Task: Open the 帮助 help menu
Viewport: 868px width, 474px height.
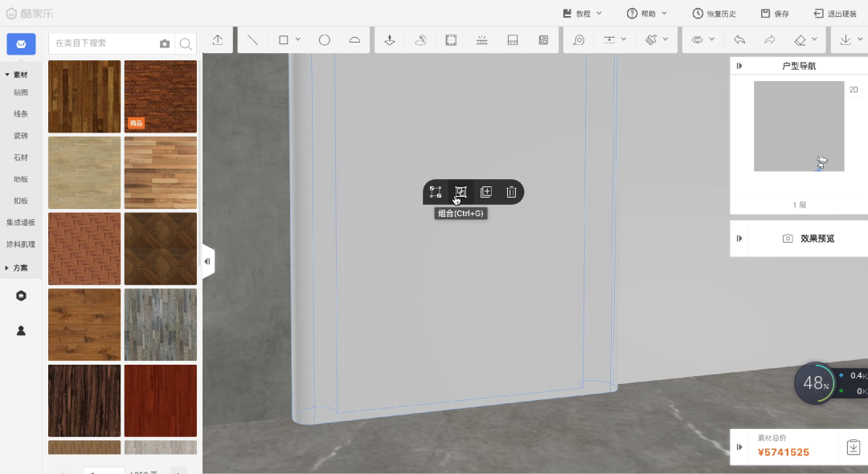Action: point(646,14)
